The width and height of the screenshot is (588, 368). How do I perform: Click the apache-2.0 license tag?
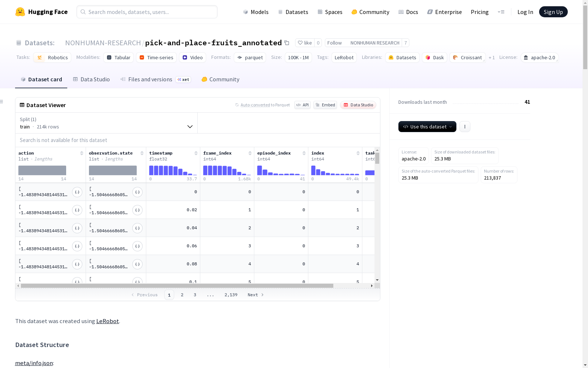tap(539, 57)
